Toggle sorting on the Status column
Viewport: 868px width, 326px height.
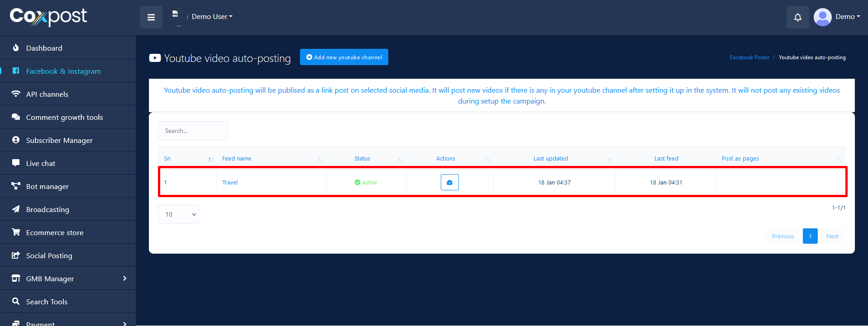pyautogui.click(x=401, y=160)
